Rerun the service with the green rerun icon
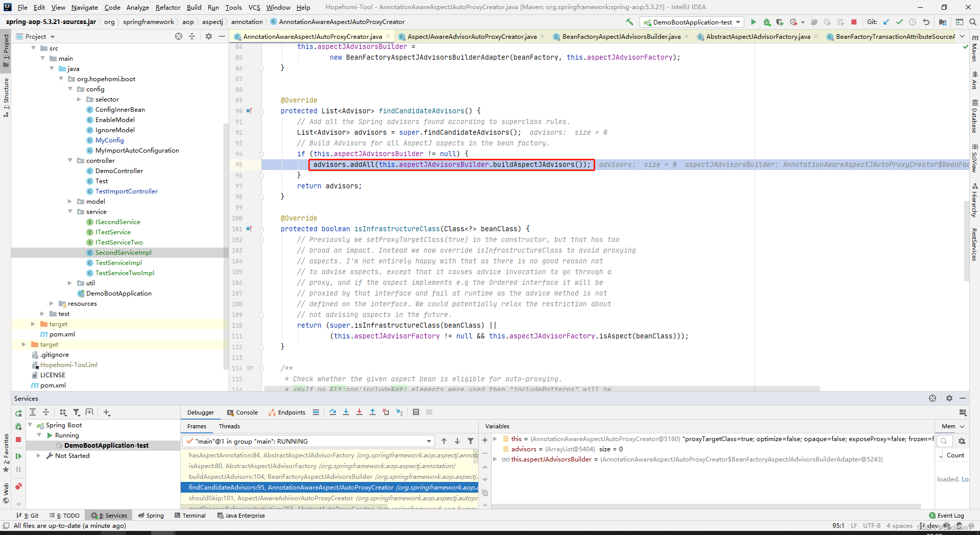This screenshot has height=535, width=980. (x=18, y=413)
